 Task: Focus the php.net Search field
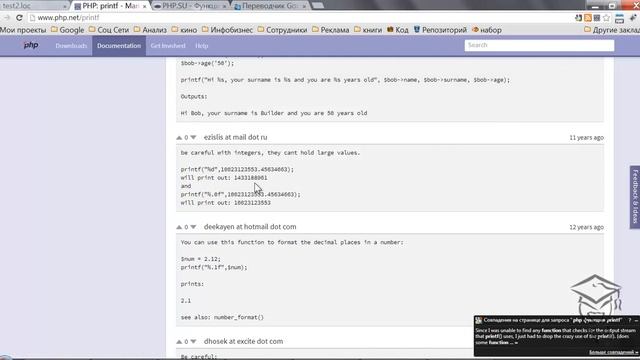539,45
